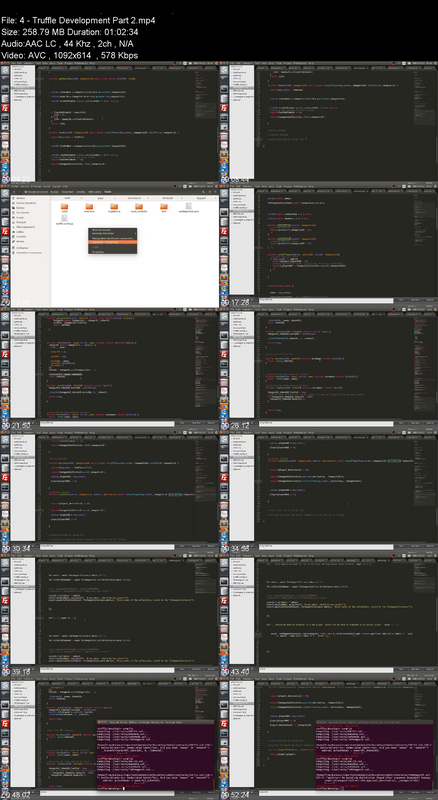The height and width of the screenshot is (800, 438).
Task: Select the 26:12 code editor frame
Action: [329, 368]
